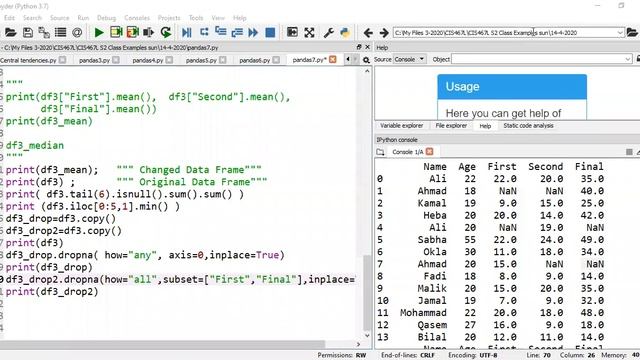
Task: Expand the Object combo box dropdown
Action: click(628, 59)
